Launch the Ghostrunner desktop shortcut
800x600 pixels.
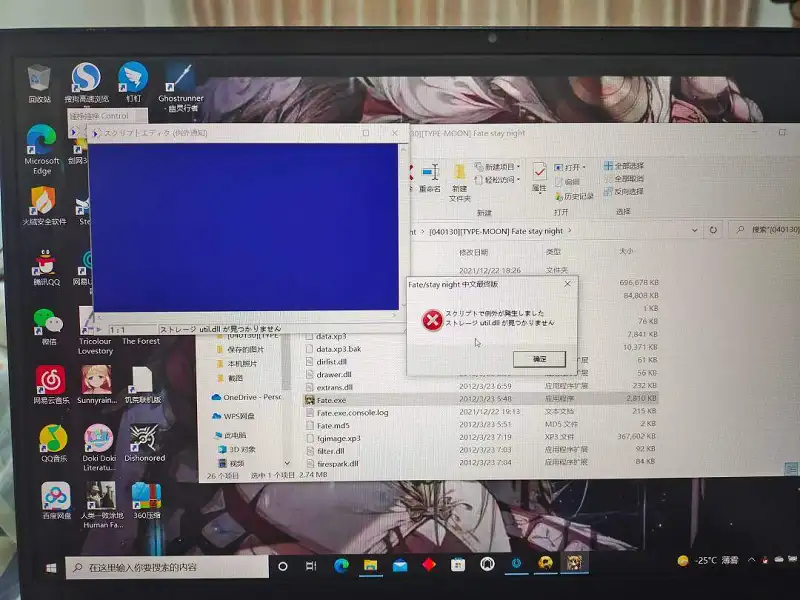click(x=181, y=87)
